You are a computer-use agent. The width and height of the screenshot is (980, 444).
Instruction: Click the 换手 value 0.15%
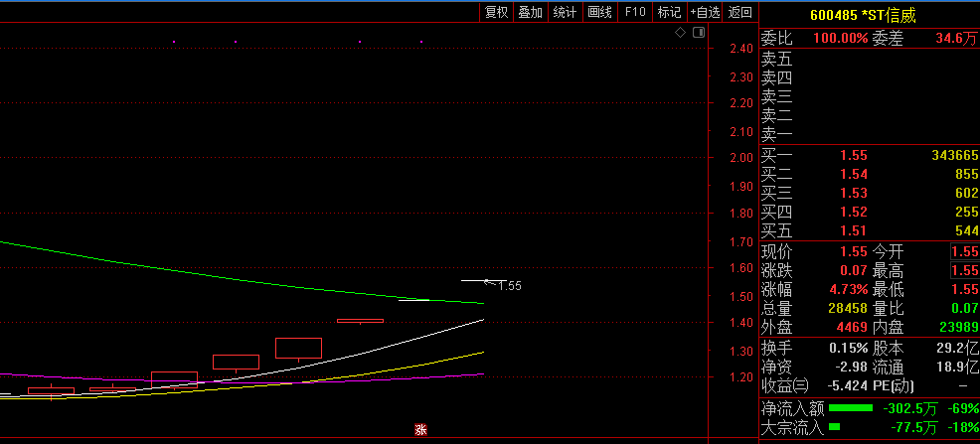[848, 349]
